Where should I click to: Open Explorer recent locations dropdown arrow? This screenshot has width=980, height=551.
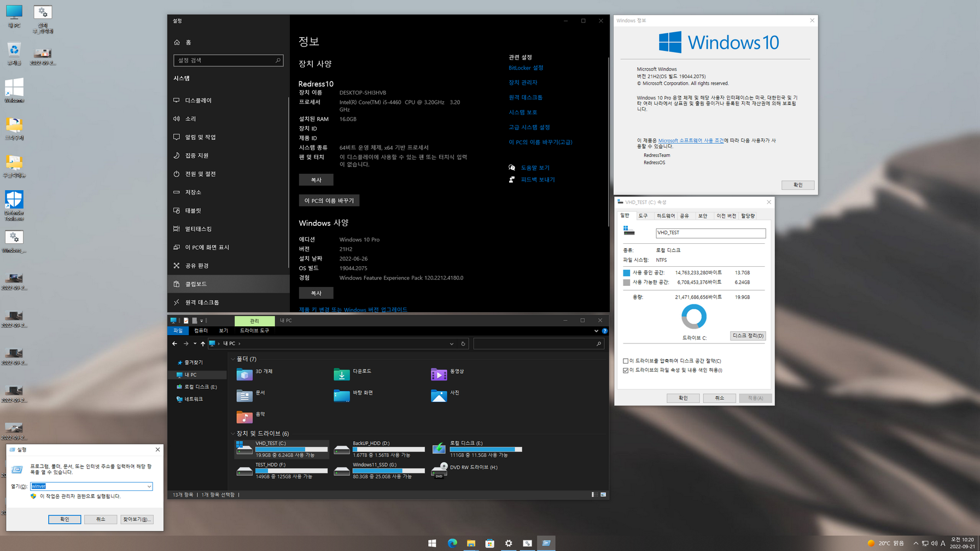pyautogui.click(x=195, y=344)
